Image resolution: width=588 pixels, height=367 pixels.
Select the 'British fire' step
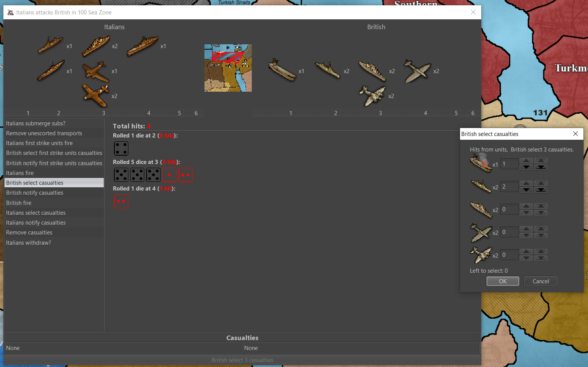tap(54, 203)
